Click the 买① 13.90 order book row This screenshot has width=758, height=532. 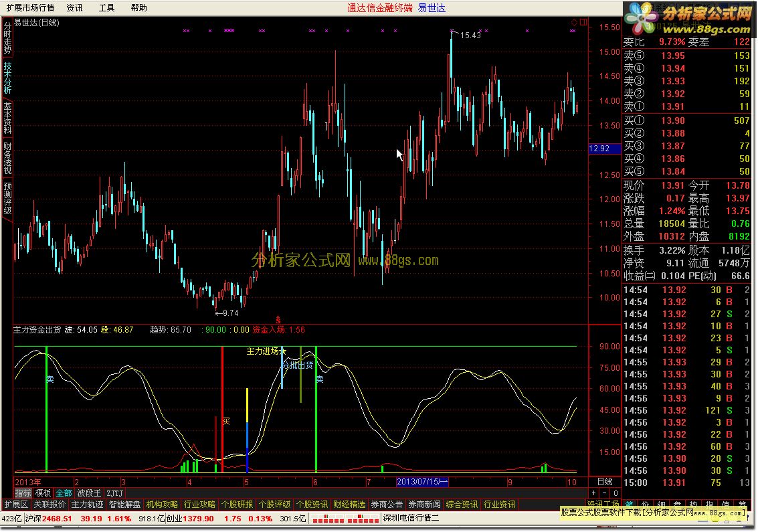coord(686,120)
